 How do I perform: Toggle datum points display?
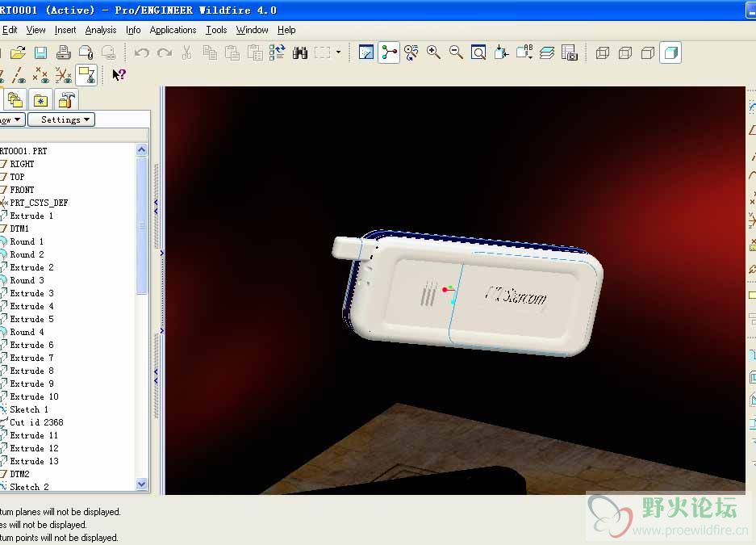(41, 75)
